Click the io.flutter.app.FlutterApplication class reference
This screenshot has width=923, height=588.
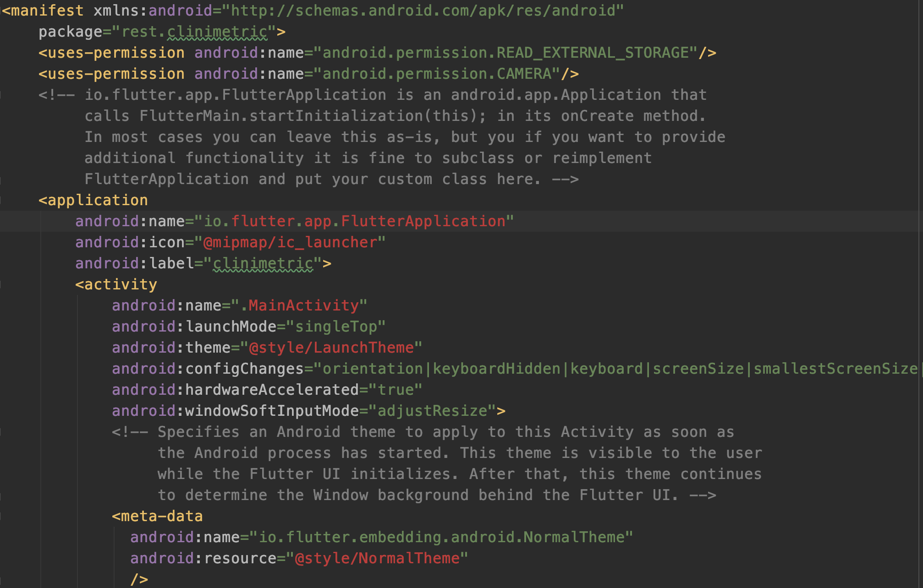pyautogui.click(x=354, y=222)
